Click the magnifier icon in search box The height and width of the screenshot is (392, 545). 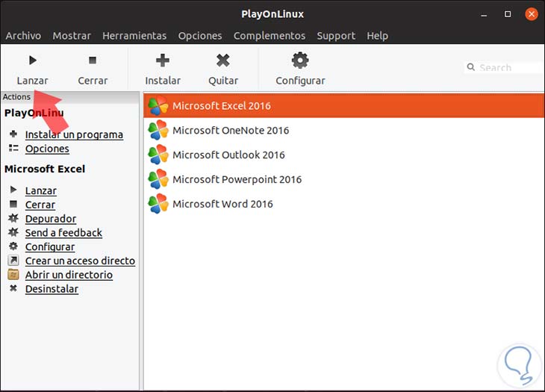[470, 67]
